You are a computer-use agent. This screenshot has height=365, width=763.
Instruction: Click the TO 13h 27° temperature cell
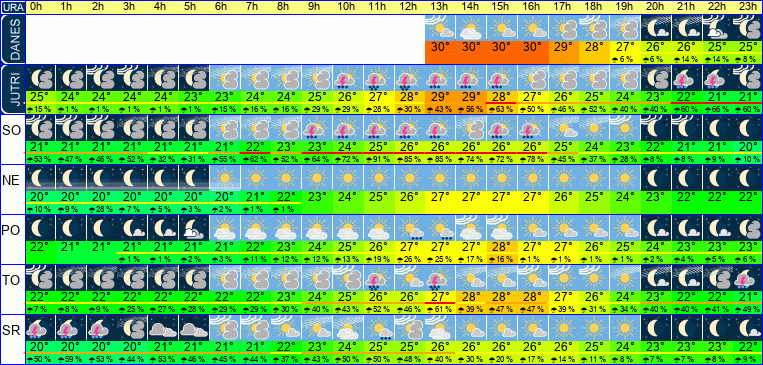pyautogui.click(x=440, y=296)
